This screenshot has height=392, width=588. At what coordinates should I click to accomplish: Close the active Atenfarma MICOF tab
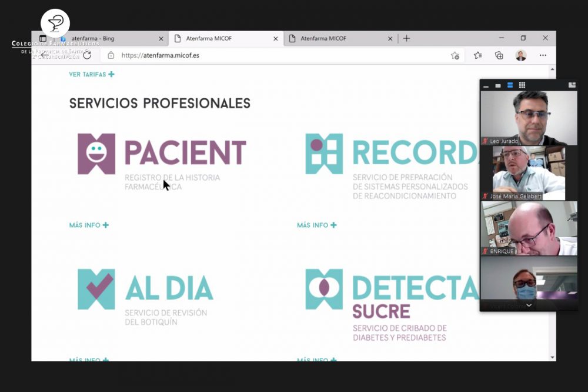click(x=276, y=39)
